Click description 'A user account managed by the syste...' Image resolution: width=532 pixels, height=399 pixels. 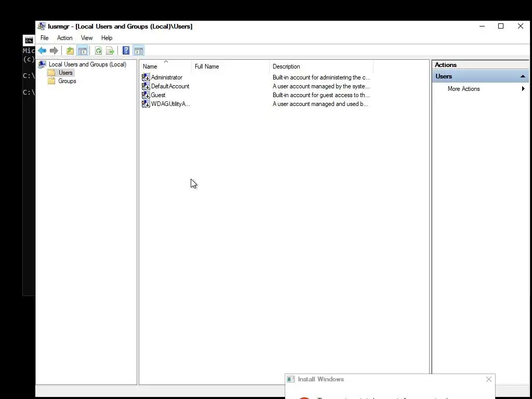pos(321,86)
